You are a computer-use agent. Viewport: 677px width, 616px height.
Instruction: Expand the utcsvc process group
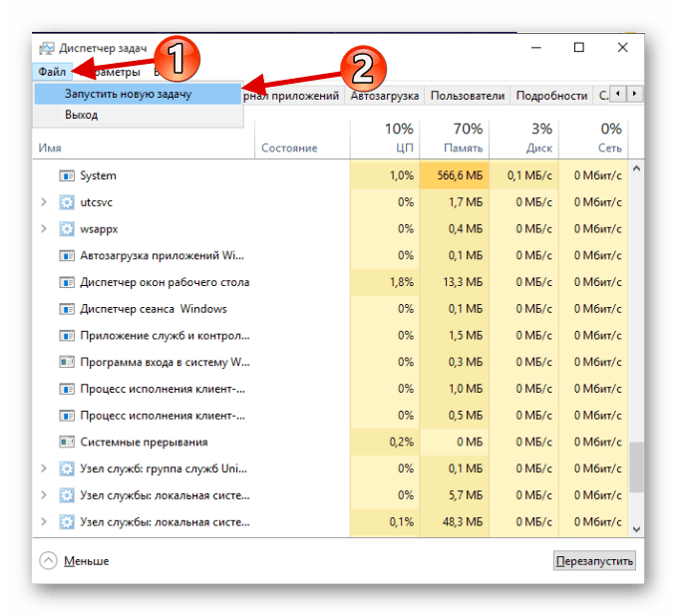tap(44, 202)
